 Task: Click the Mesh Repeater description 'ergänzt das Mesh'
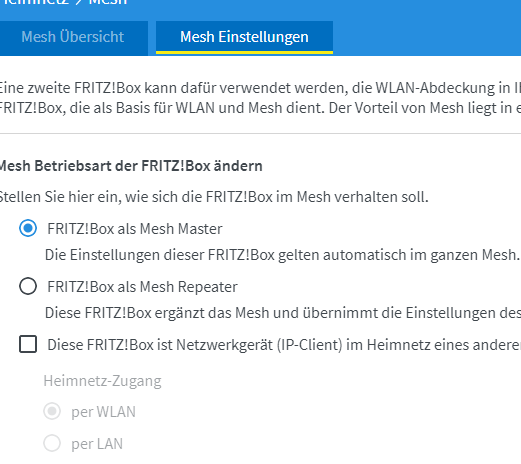[283, 313]
